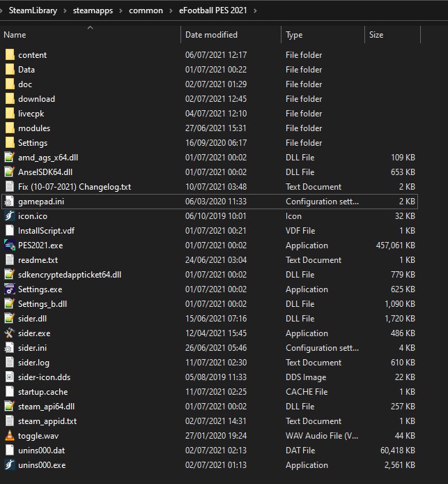Click the 2,561 KB size value
The height and width of the screenshot is (484, 448).
pyautogui.click(x=400, y=465)
